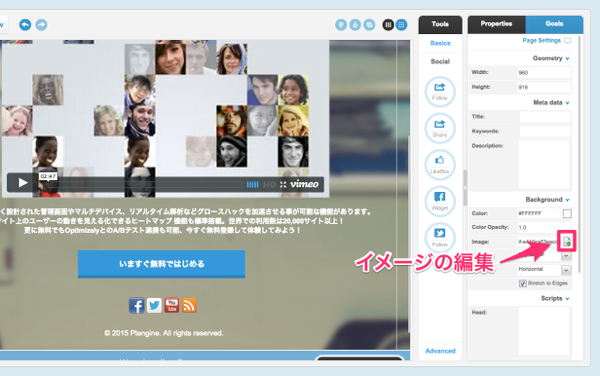Select the Facebook LikeBox widget
The image size is (600, 376).
(440, 164)
